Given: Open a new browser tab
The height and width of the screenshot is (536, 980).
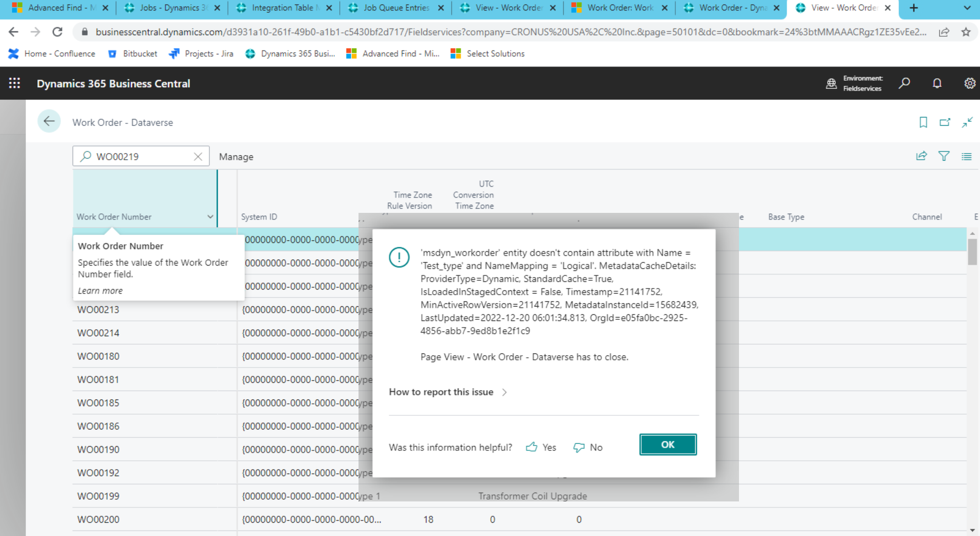Looking at the screenshot, I should 914,8.
